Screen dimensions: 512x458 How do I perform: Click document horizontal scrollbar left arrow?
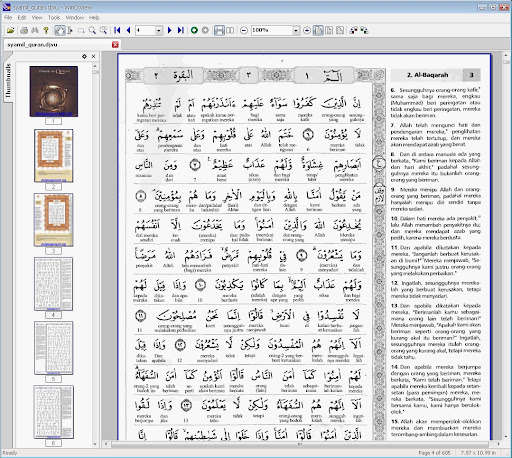pyautogui.click(x=106, y=444)
